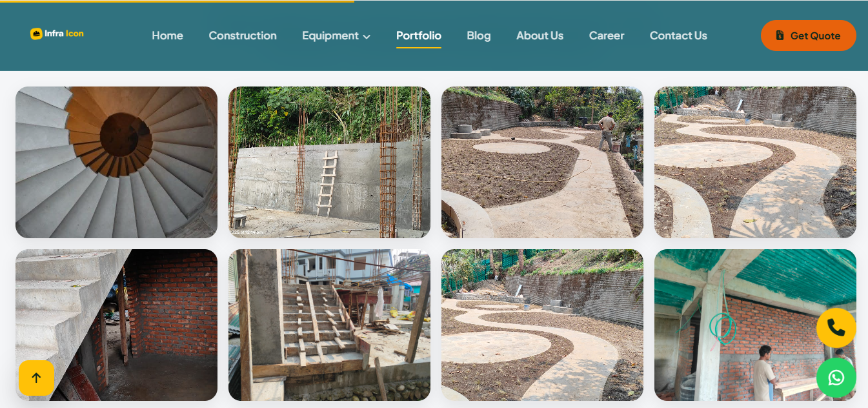This screenshot has width=868, height=408.
Task: Click the yellow back-to-top arrow button
Action: click(x=36, y=378)
